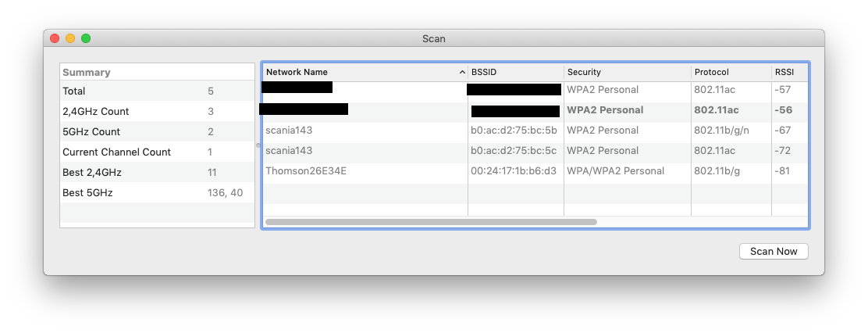
Task: Sort networks by the Security column
Action: click(628, 72)
